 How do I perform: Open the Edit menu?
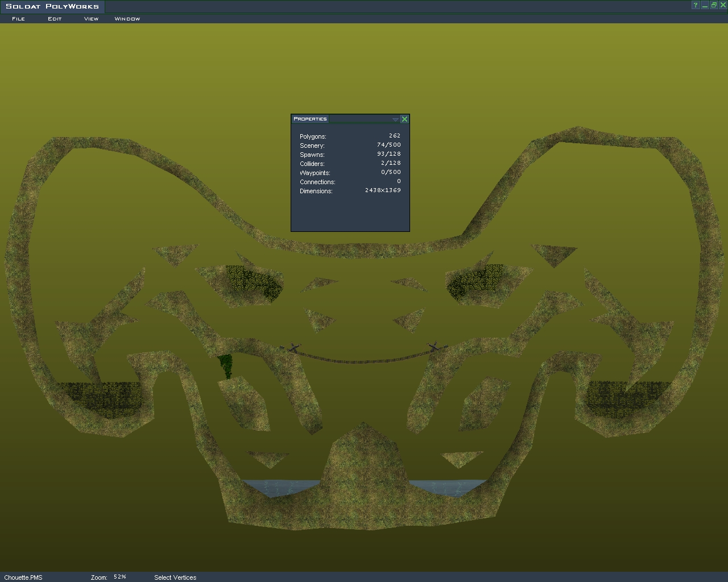tap(55, 19)
